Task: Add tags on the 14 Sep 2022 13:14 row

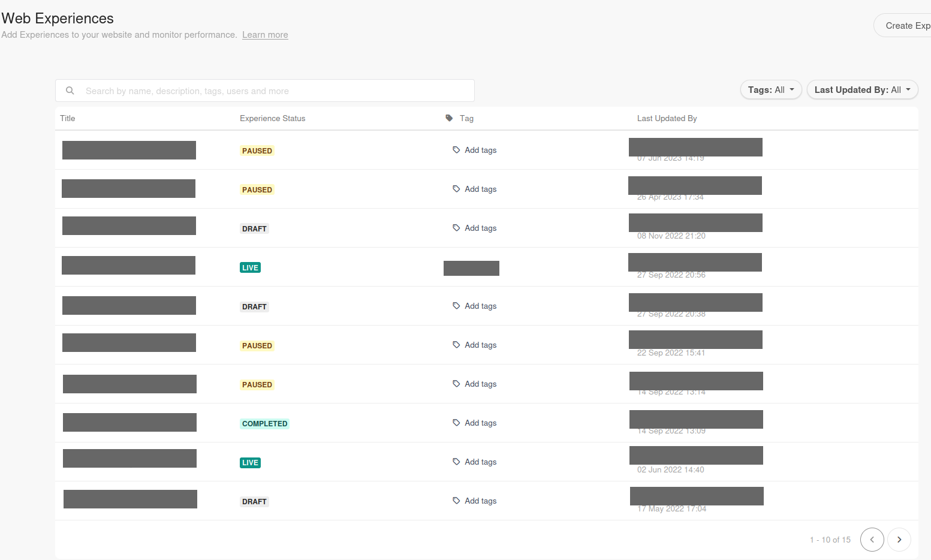Action: [x=475, y=384]
